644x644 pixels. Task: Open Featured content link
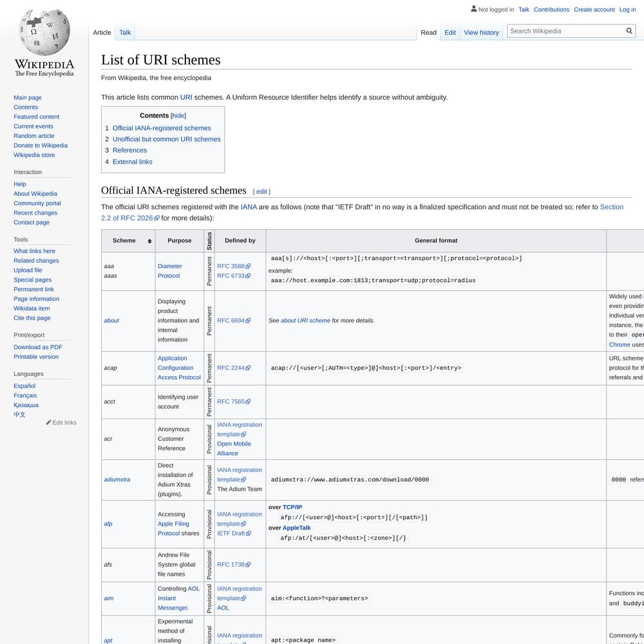pos(36,117)
